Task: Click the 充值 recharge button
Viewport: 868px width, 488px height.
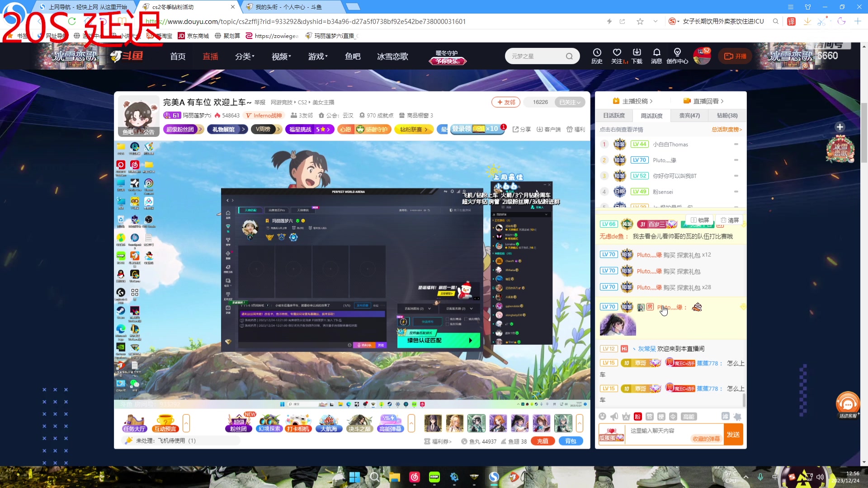Action: point(542,441)
